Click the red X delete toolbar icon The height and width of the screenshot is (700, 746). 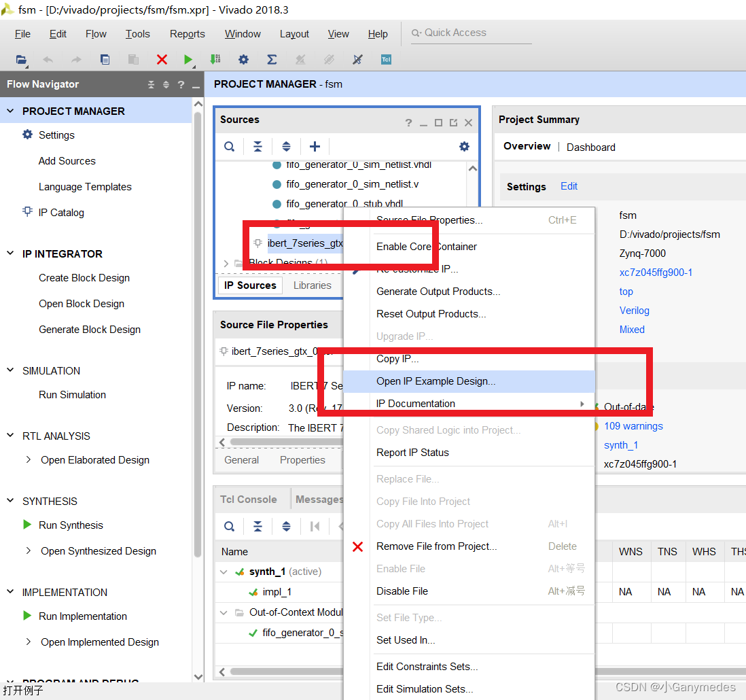coord(162,60)
